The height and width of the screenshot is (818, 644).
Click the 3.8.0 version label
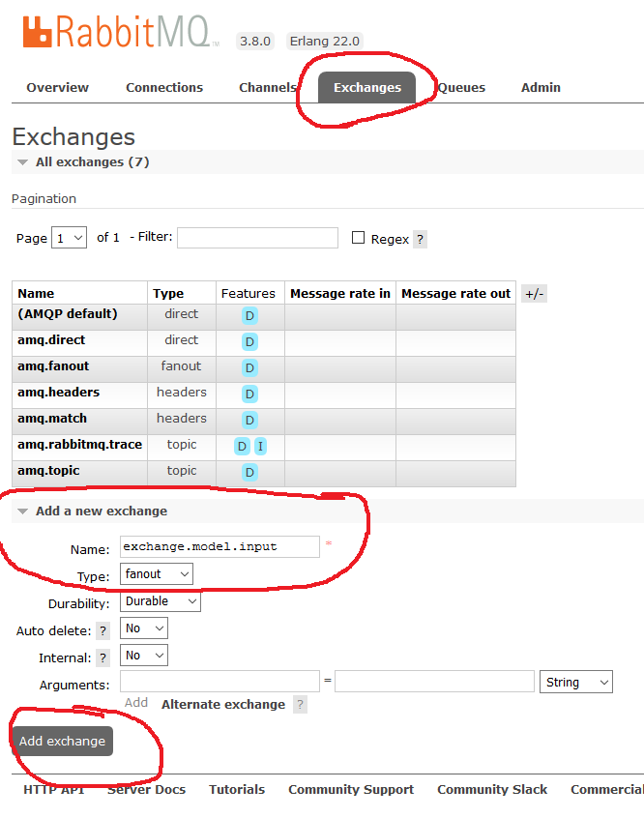pos(255,42)
